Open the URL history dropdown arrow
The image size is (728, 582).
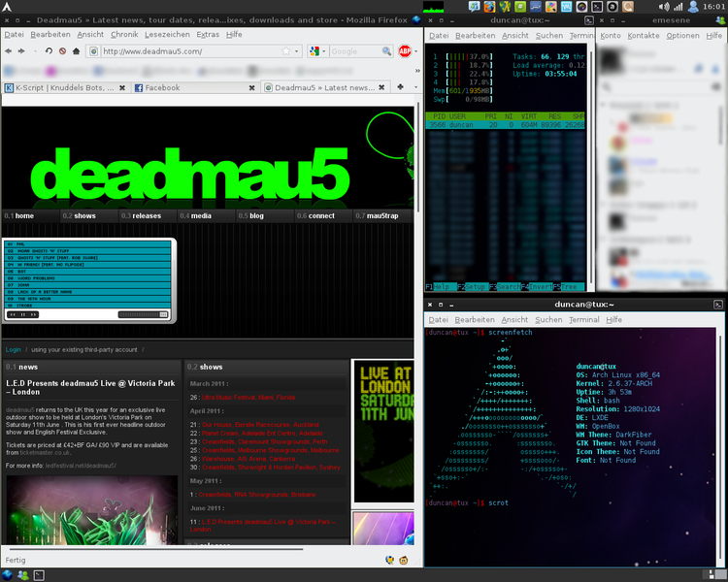tap(297, 51)
